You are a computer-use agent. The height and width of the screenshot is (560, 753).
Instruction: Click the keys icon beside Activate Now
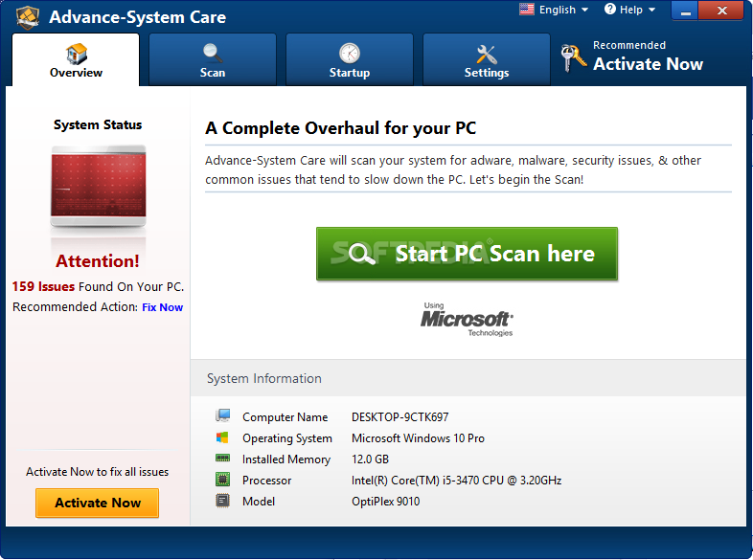pos(573,58)
